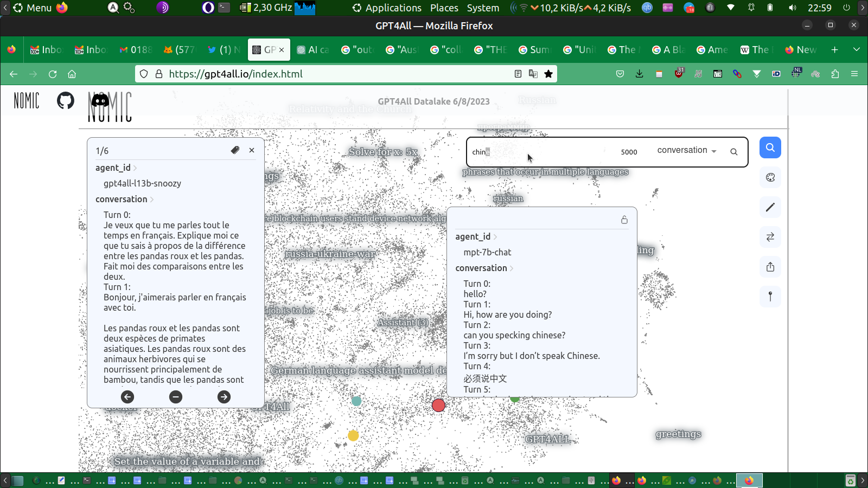
Task: Click the 'greetings' map label
Action: (678, 434)
